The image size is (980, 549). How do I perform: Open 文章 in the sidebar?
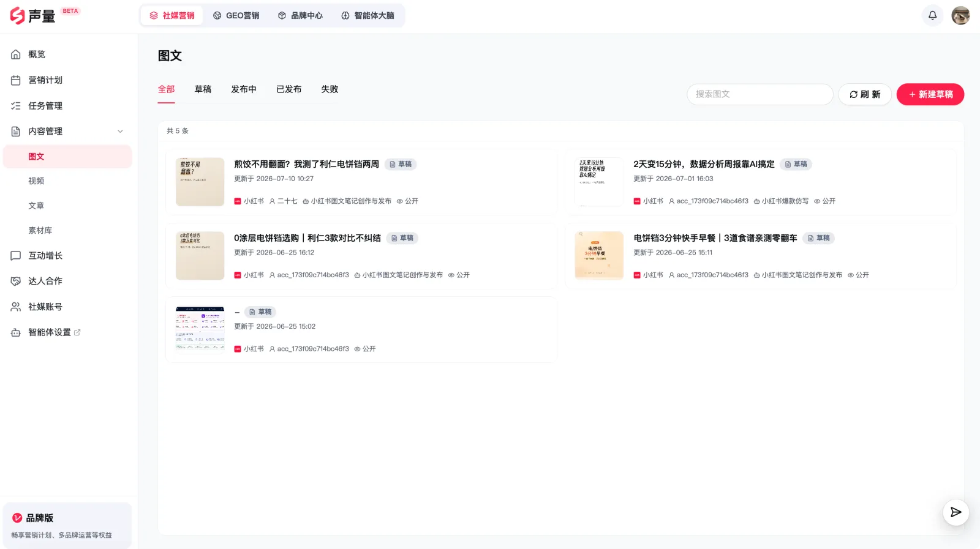click(x=67, y=206)
